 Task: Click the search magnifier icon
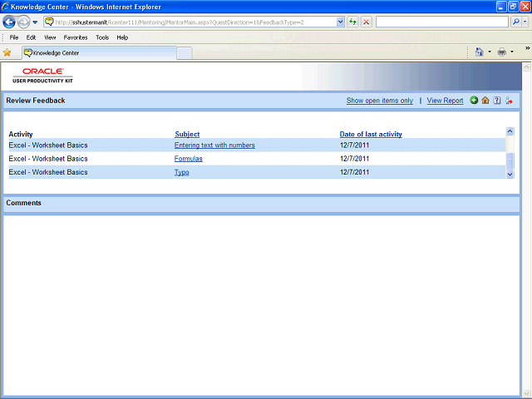pos(515,22)
